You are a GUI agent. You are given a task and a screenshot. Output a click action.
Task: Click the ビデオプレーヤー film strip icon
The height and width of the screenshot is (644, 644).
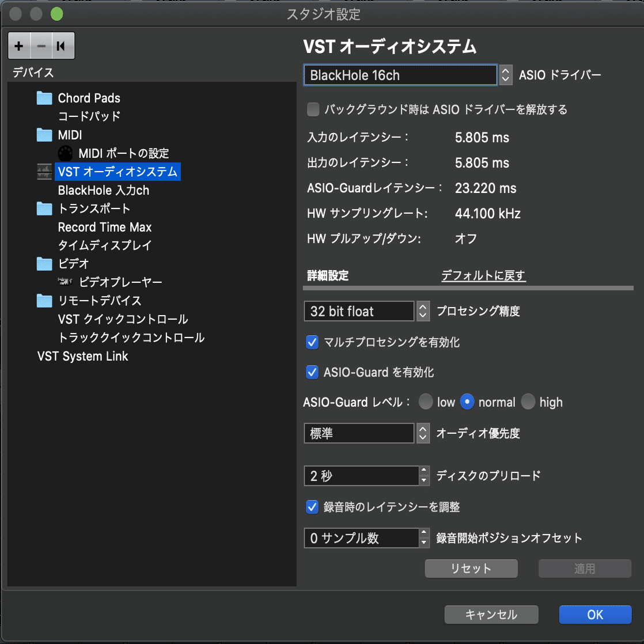[x=65, y=282]
